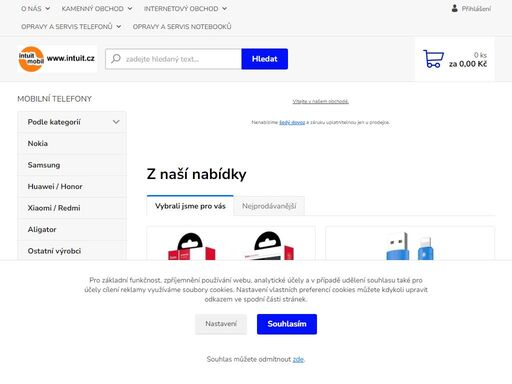Select Huawei / Honor category
The width and height of the screenshot is (512, 384).
pos(72,187)
